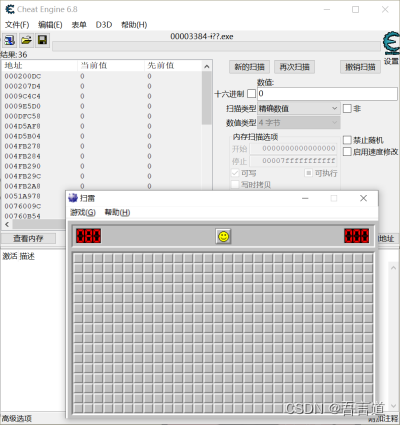Select address row 004FB278
The width and height of the screenshot is (401, 426).
pos(102,146)
